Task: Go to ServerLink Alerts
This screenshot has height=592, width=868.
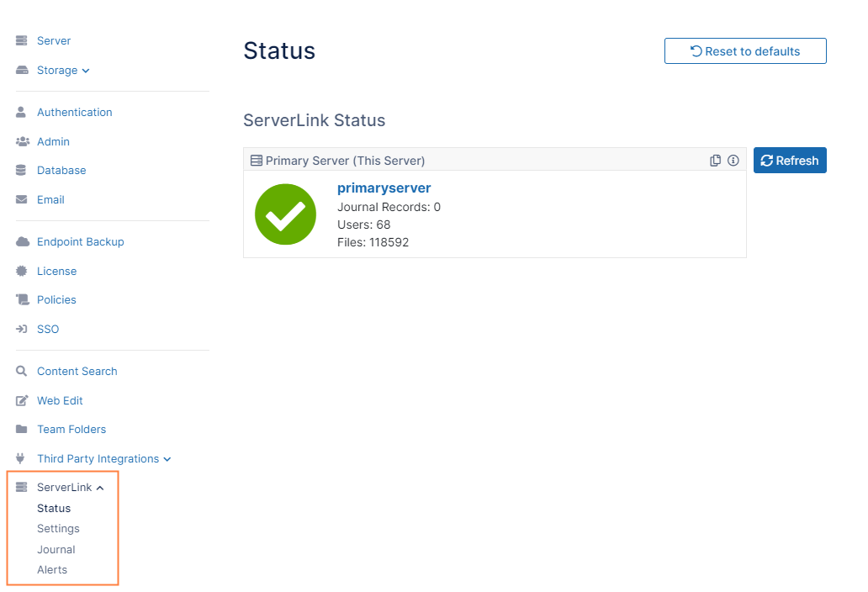Action: [52, 570]
